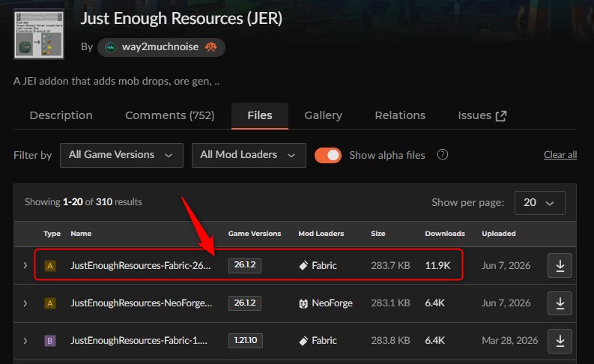The image size is (594, 364).
Task: Open way2muchnoise author profile link
Action: 160,47
